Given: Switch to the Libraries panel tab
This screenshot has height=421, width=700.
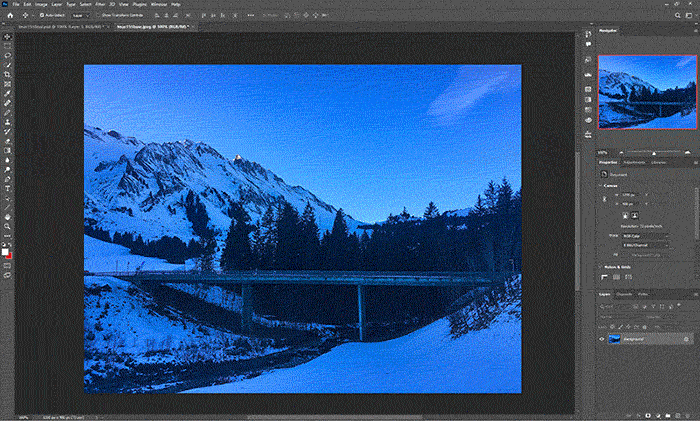Looking at the screenshot, I should [659, 163].
